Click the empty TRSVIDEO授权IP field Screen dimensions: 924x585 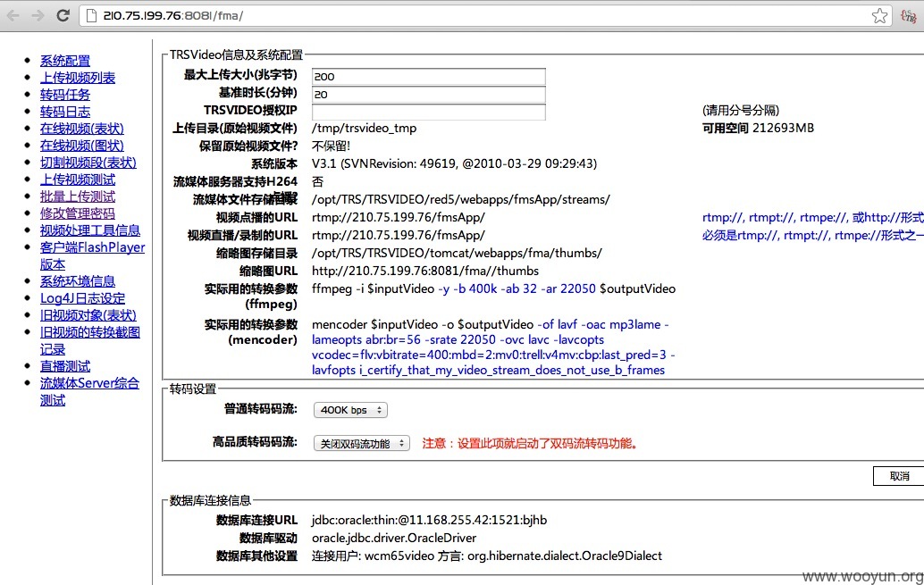tap(428, 112)
